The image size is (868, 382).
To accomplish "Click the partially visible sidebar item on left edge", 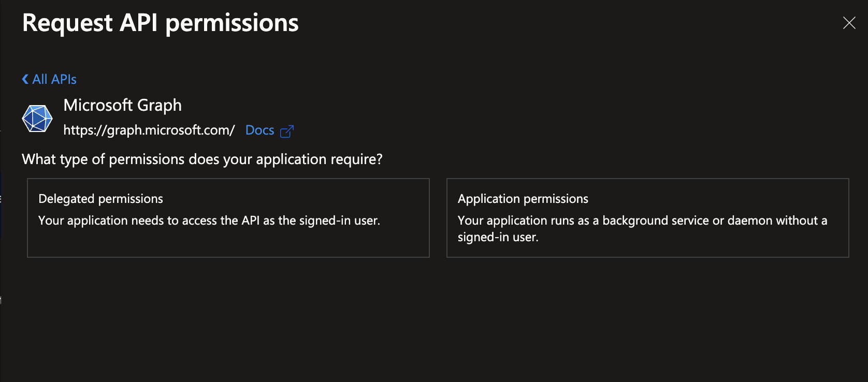I will 3,199.
